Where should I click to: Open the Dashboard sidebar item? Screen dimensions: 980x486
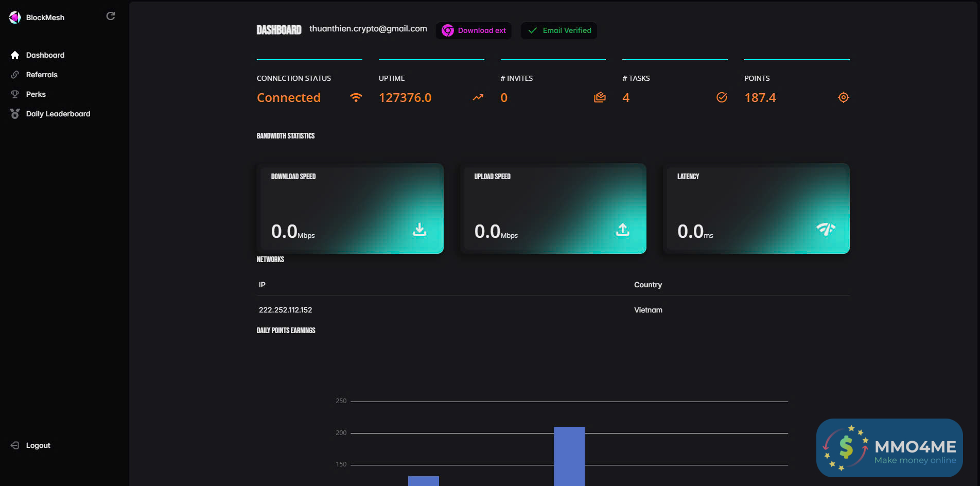(45, 55)
